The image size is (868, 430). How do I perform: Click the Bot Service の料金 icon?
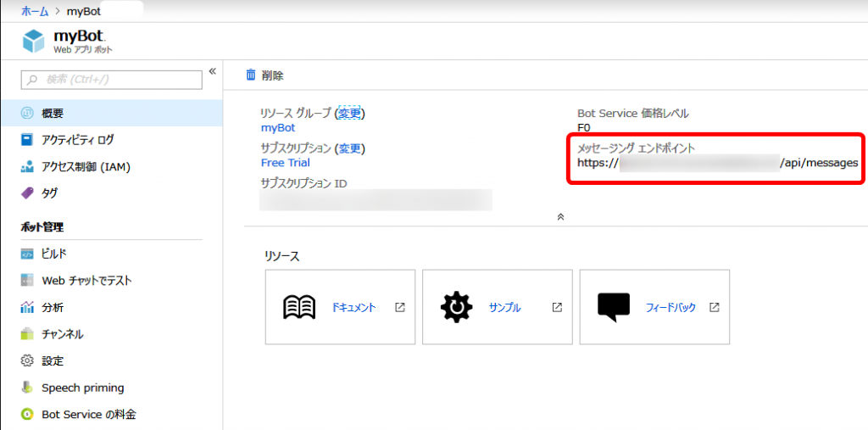27,414
